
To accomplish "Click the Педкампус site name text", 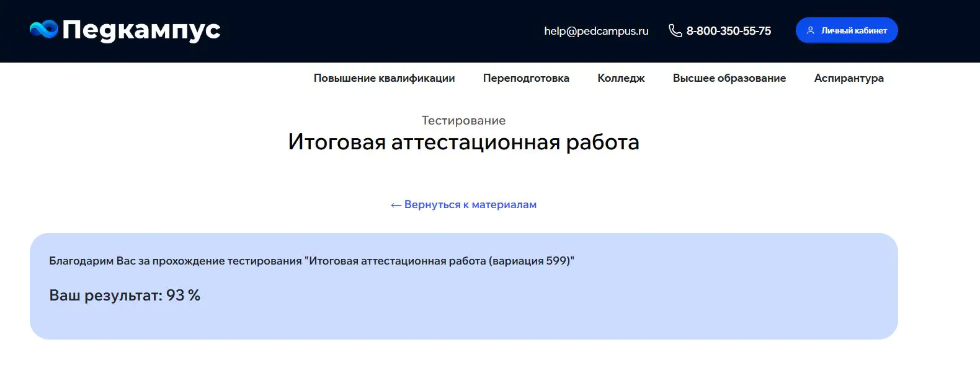I will pos(141,29).
